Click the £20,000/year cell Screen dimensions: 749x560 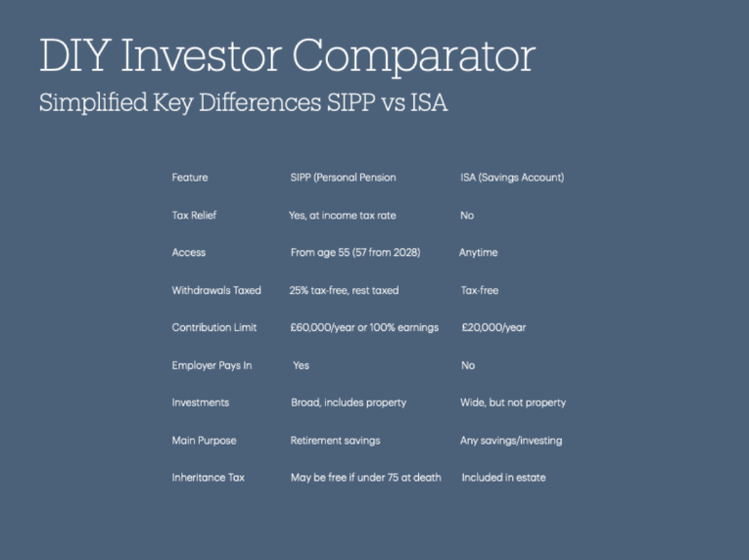494,327
